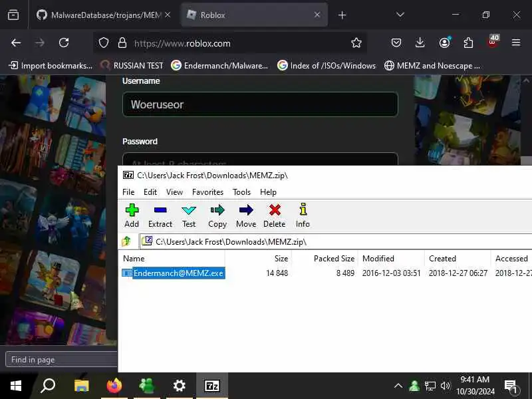This screenshot has height=399, width=532.
Task: Click the Import bookmarks button
Action: tap(51, 65)
